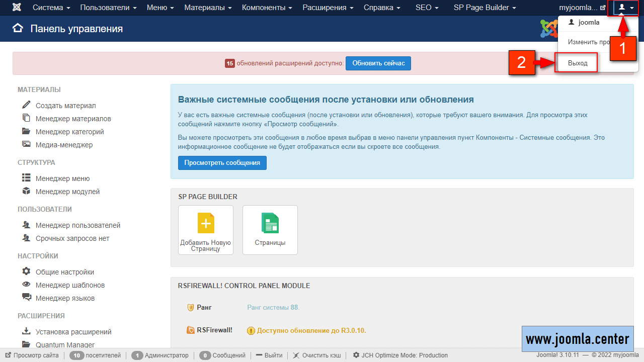Screen dimensions: 644x362
Task: Click the Просмотр сайта link in footer
Action: click(35, 355)
